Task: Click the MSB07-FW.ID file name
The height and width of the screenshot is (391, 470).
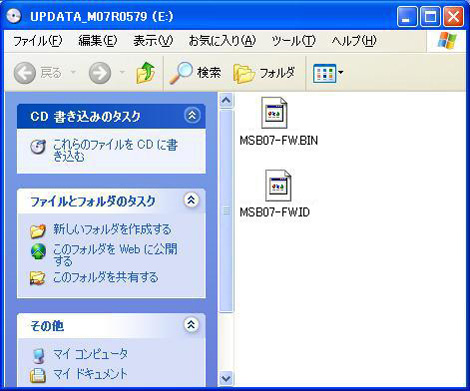Action: [x=275, y=212]
